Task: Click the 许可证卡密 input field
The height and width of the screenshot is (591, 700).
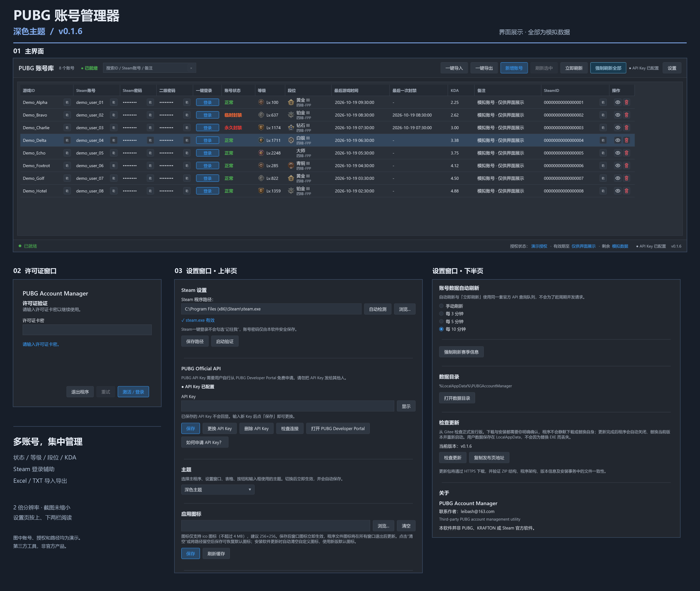Action: 87,330
